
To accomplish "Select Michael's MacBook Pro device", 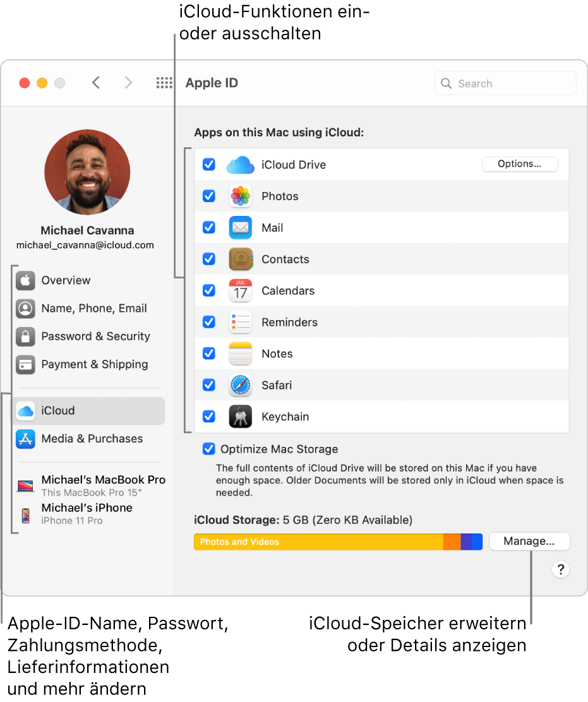I will point(92,485).
